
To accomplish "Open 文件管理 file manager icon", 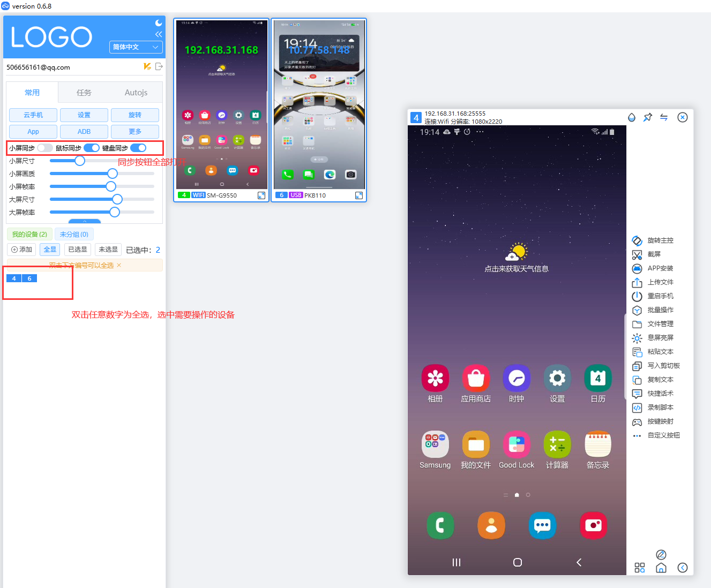I will [637, 325].
